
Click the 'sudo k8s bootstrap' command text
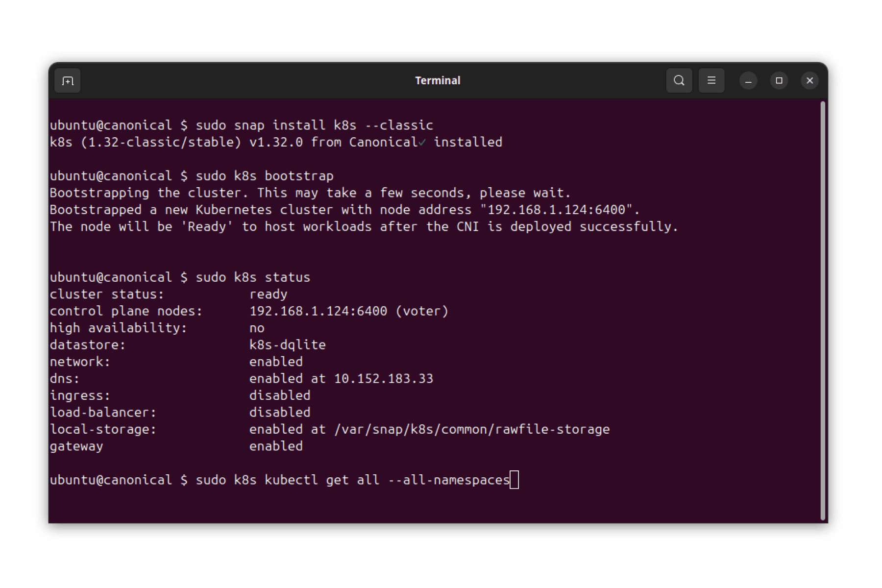click(x=265, y=176)
